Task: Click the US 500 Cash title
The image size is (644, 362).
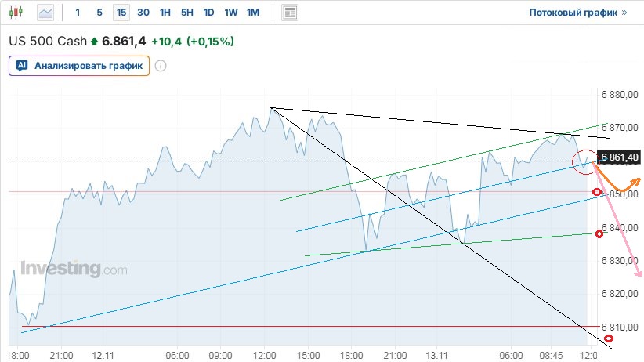Action: point(47,42)
